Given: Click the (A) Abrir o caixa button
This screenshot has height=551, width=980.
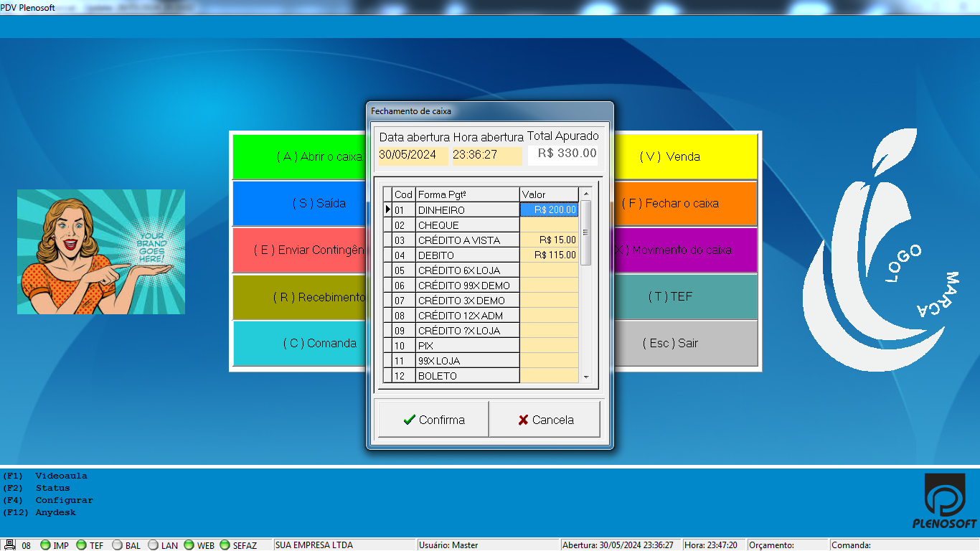Looking at the screenshot, I should (299, 156).
